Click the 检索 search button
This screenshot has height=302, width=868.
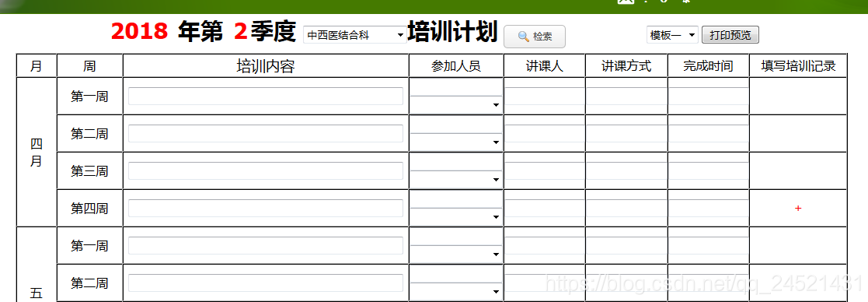pos(534,37)
